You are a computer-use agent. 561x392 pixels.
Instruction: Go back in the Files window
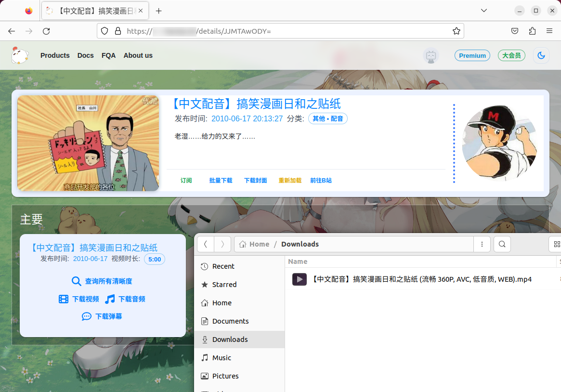[205, 244]
